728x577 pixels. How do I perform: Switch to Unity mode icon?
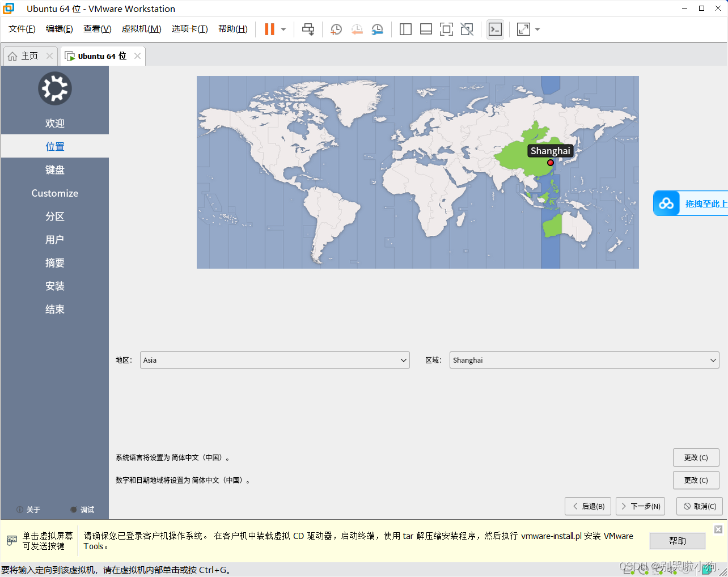click(x=467, y=29)
